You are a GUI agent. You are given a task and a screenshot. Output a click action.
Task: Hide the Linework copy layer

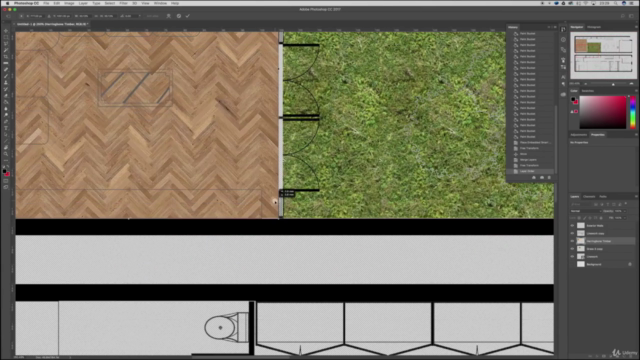(572, 233)
